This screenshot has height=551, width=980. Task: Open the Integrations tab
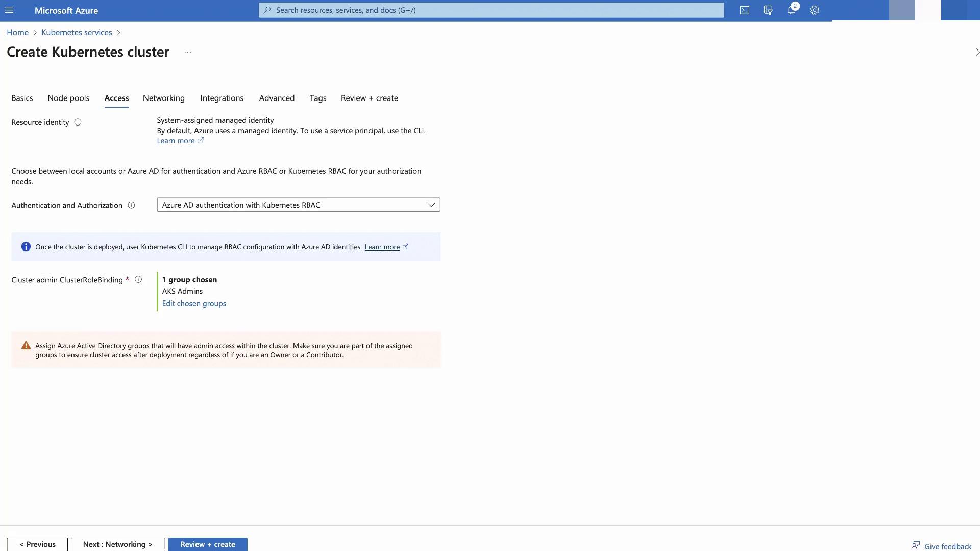pos(222,98)
